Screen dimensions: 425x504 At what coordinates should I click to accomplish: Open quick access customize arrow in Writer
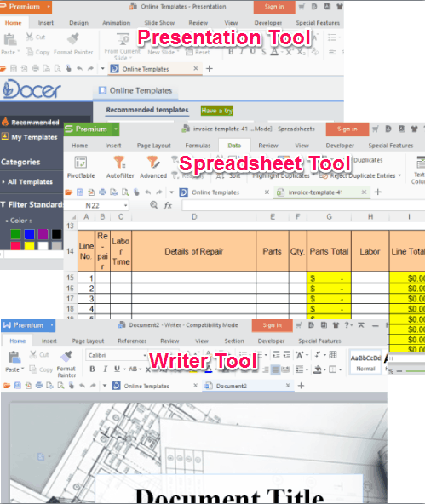coord(105,386)
